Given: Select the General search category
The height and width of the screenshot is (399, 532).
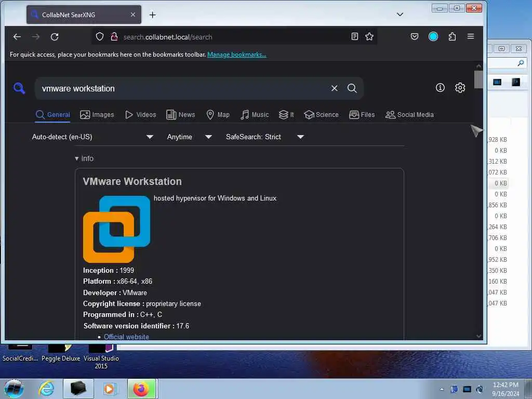Looking at the screenshot, I should click(53, 115).
